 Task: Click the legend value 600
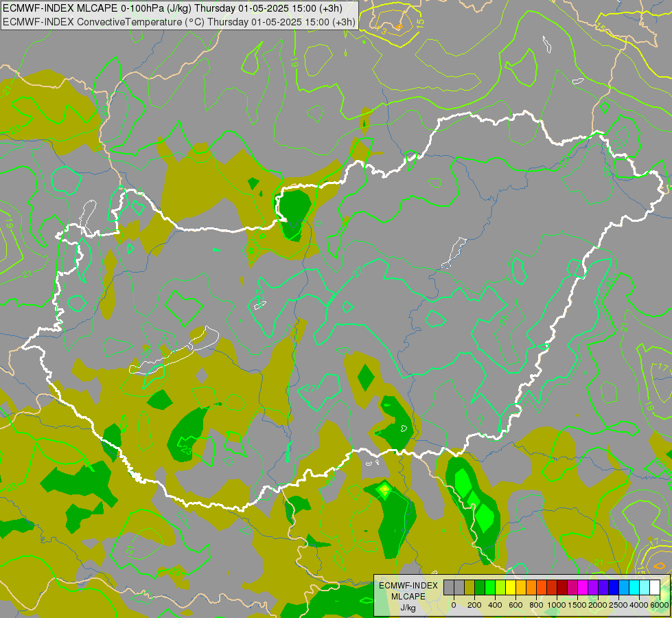click(x=515, y=605)
